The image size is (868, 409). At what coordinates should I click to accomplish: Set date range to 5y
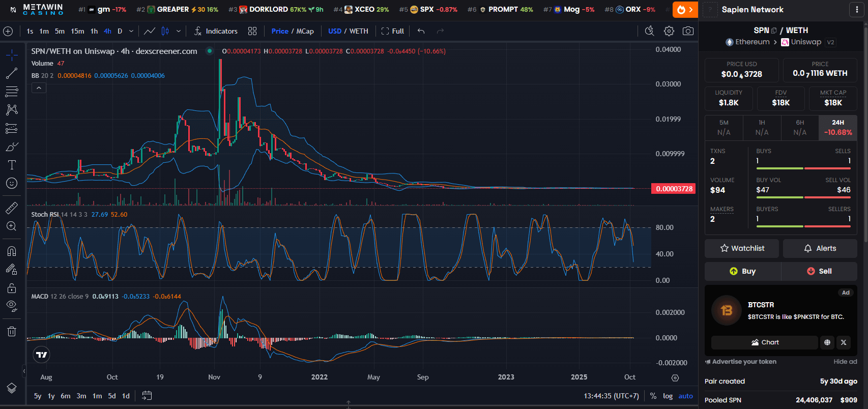pyautogui.click(x=38, y=396)
